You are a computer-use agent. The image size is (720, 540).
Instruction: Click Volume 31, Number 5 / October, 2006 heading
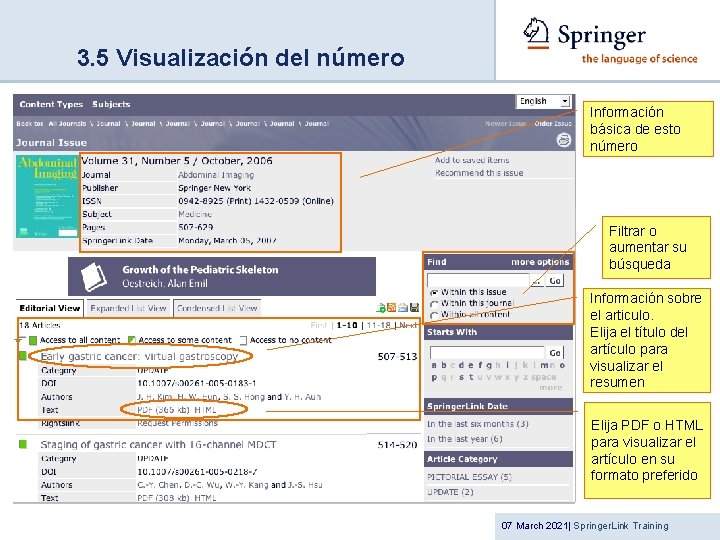pyautogui.click(x=177, y=161)
